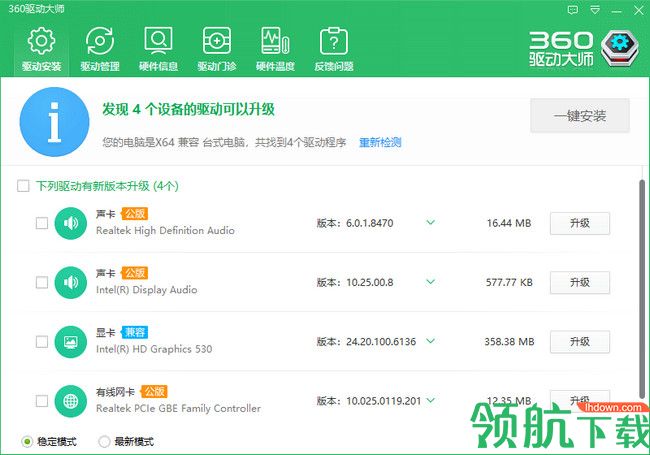This screenshot has height=455, width=650.
Task: Minimize the 360驱动大师 window
Action: point(617,11)
